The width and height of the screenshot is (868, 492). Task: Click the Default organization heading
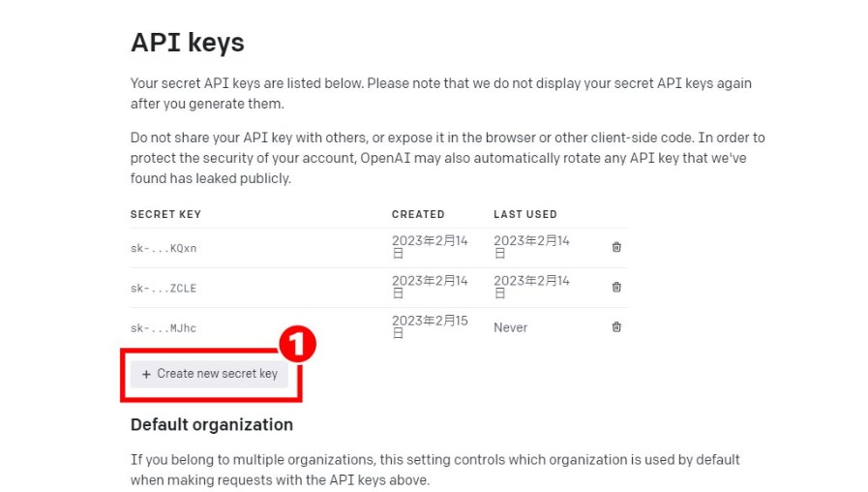[x=212, y=424]
